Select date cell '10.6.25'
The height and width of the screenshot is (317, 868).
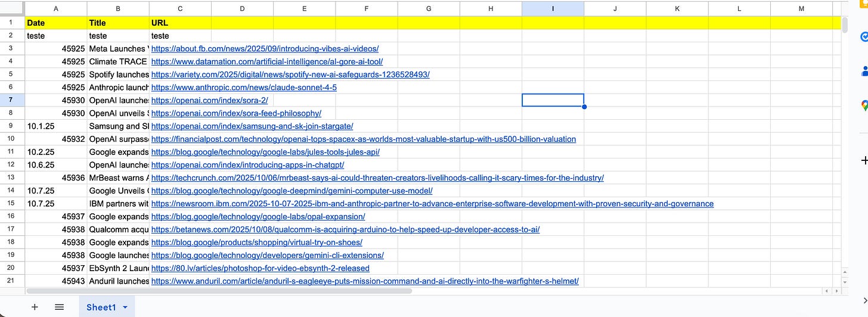56,165
